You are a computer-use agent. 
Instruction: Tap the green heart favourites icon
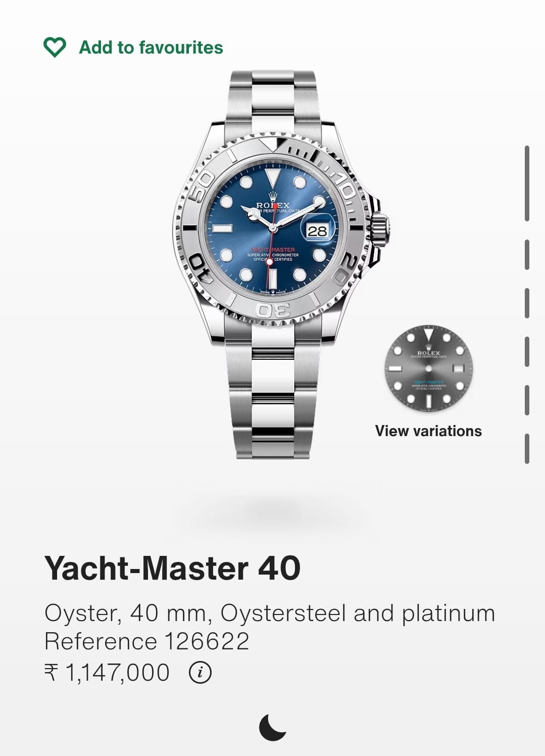coord(55,48)
